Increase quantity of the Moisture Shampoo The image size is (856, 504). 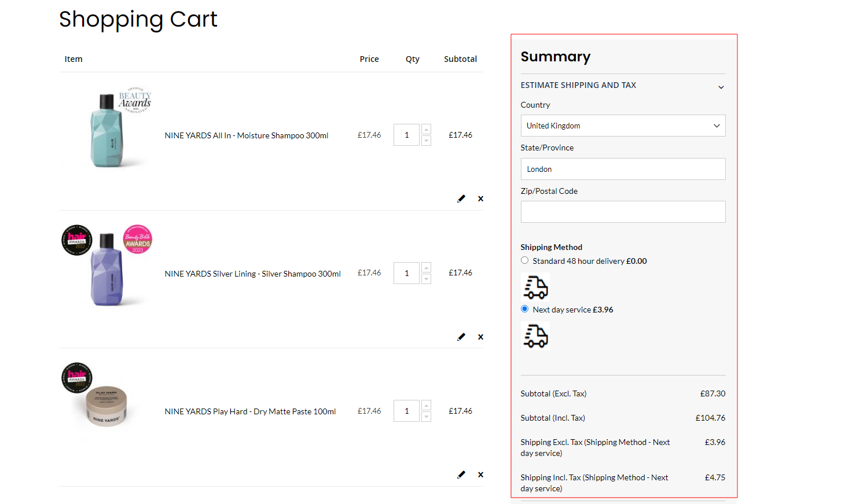426,129
